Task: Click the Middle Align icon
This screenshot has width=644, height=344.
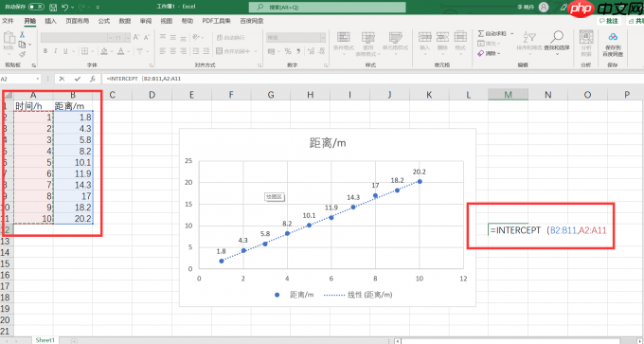Action: coord(173,37)
